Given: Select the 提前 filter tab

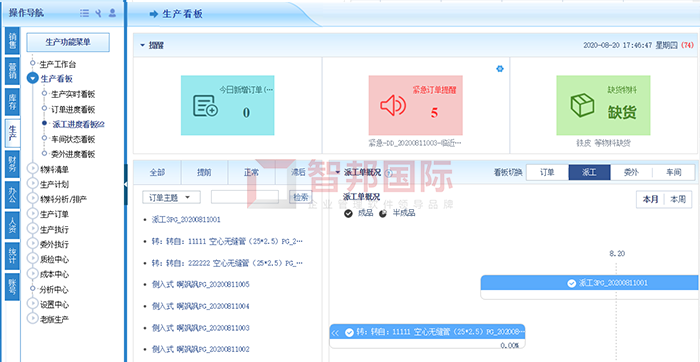Looking at the screenshot, I should tap(204, 173).
